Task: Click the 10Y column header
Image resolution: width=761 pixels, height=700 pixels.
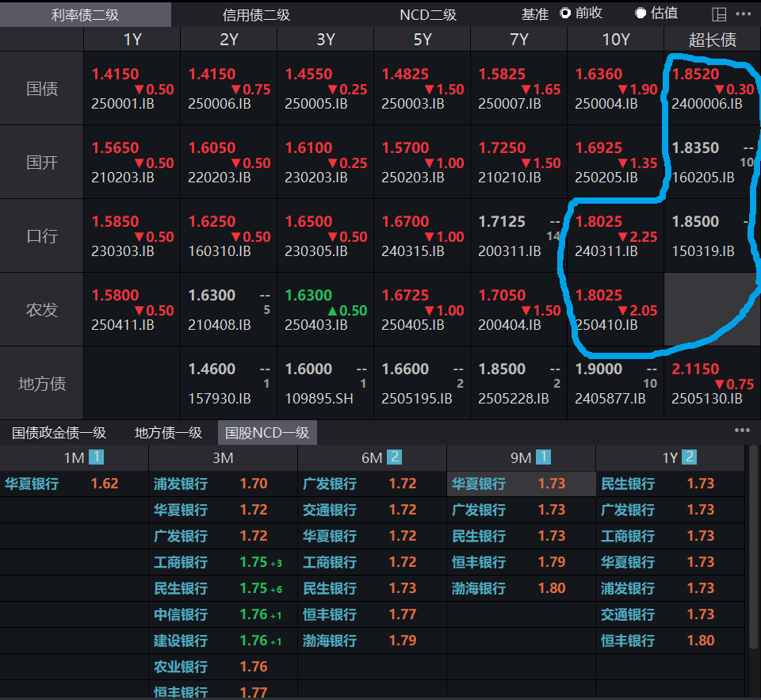Action: point(615,40)
